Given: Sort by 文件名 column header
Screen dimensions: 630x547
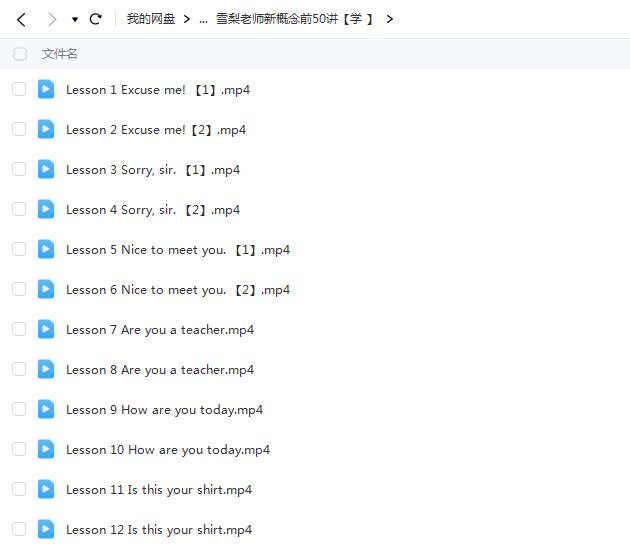Looking at the screenshot, I should tap(59, 54).
